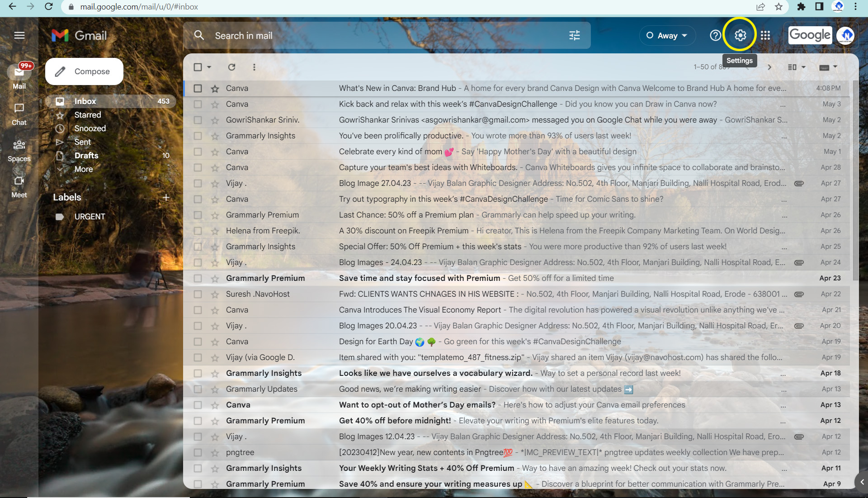Screen dimensions: 868x498
Task: Click the browser address bar URL
Action: point(139,7)
